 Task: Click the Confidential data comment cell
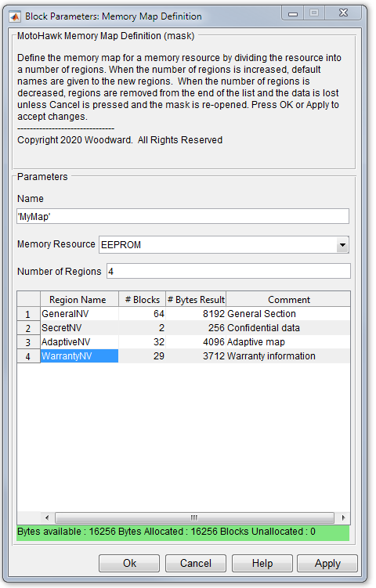pos(288,328)
